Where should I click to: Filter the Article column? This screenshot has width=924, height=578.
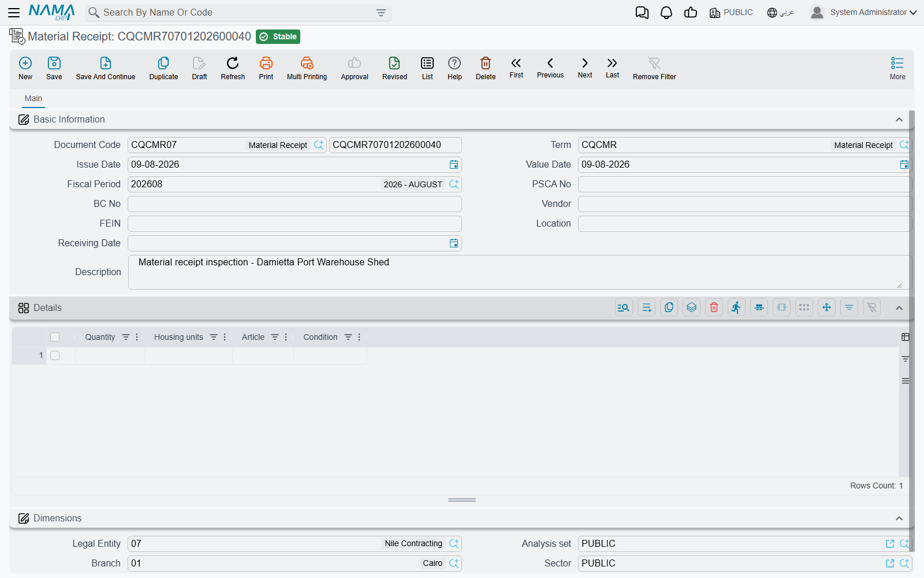pos(275,337)
